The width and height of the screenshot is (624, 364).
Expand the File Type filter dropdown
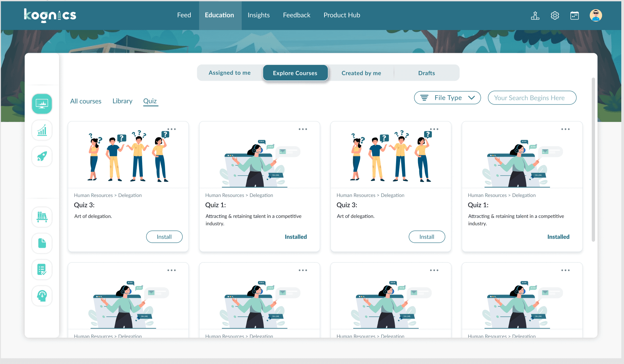(x=447, y=98)
